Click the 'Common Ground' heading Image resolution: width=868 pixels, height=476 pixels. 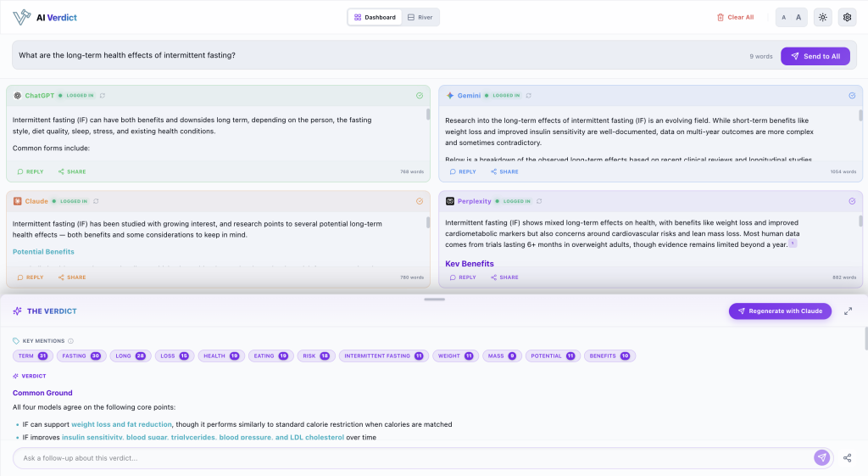click(x=42, y=393)
